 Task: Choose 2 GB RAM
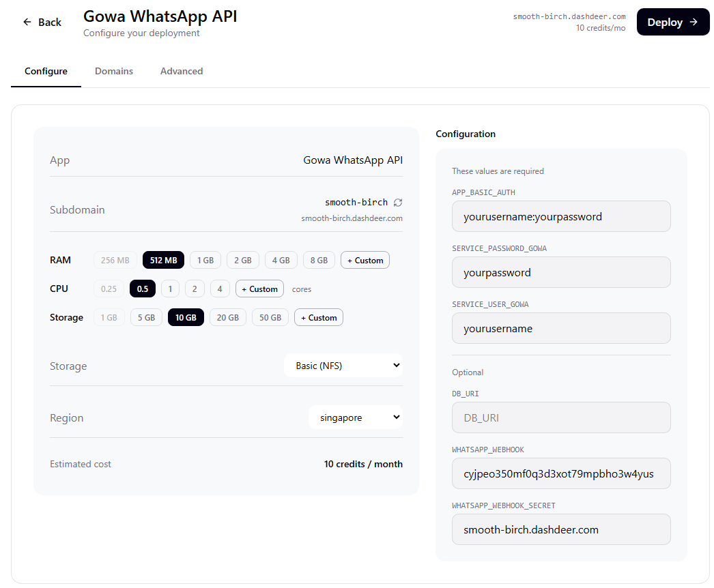(x=243, y=261)
